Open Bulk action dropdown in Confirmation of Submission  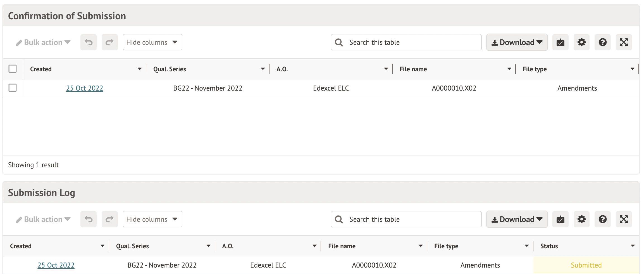pos(43,42)
